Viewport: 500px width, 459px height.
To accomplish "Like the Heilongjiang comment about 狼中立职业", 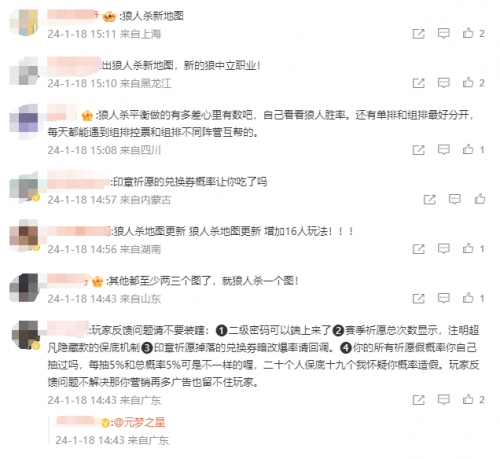I will (468, 82).
